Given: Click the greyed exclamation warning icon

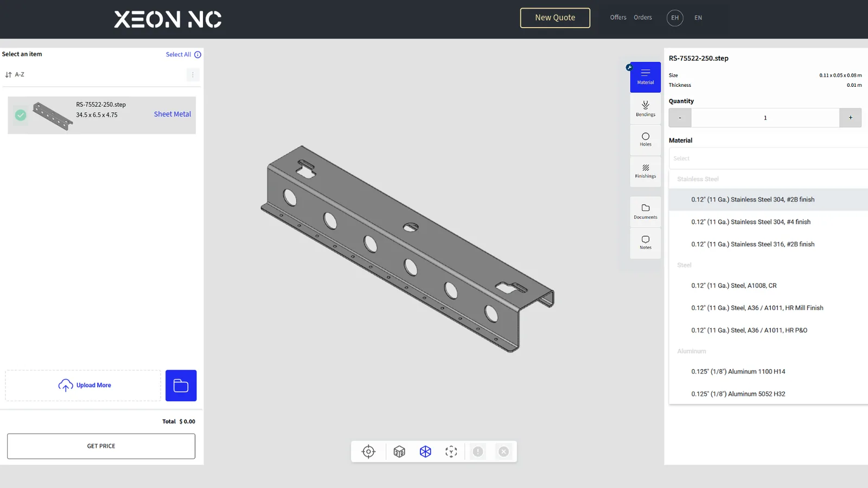Looking at the screenshot, I should [478, 452].
